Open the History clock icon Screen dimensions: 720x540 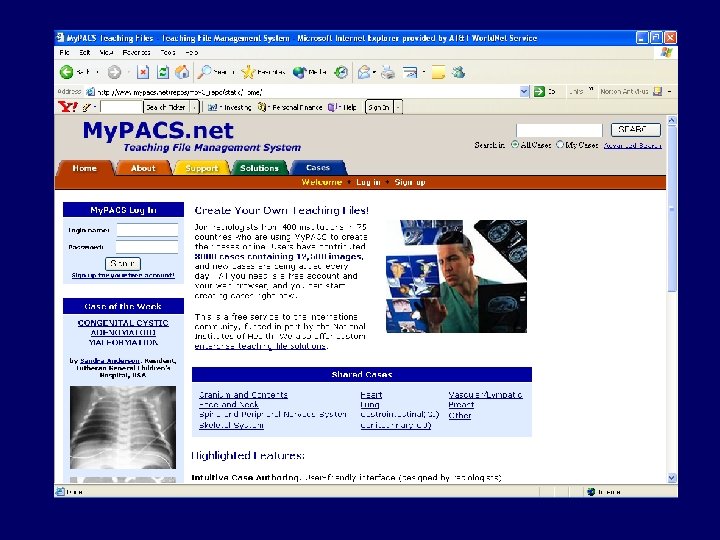point(341,72)
